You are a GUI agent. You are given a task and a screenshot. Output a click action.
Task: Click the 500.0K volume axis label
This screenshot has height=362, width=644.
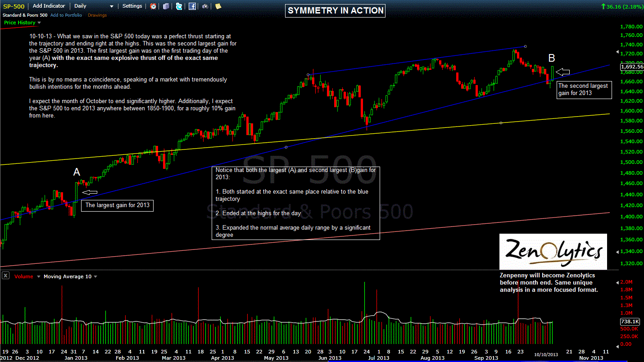(x=629, y=329)
